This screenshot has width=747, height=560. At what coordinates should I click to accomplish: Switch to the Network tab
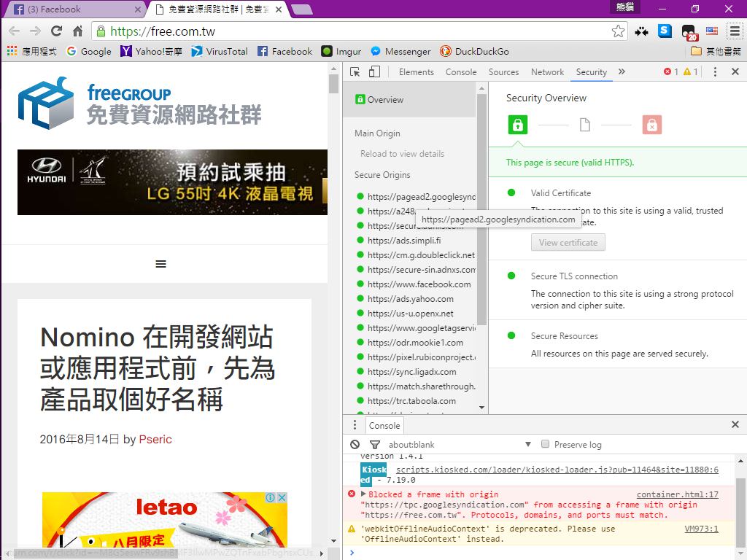(x=547, y=72)
